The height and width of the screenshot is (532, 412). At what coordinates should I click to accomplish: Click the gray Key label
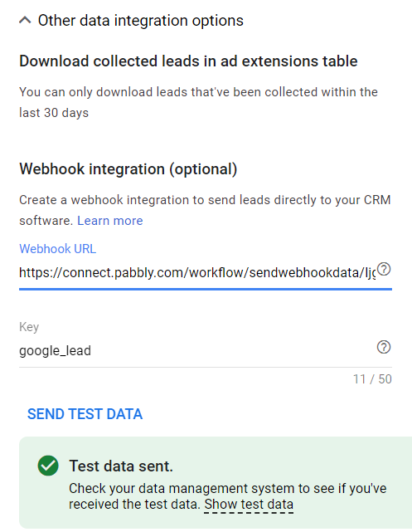pyautogui.click(x=29, y=327)
